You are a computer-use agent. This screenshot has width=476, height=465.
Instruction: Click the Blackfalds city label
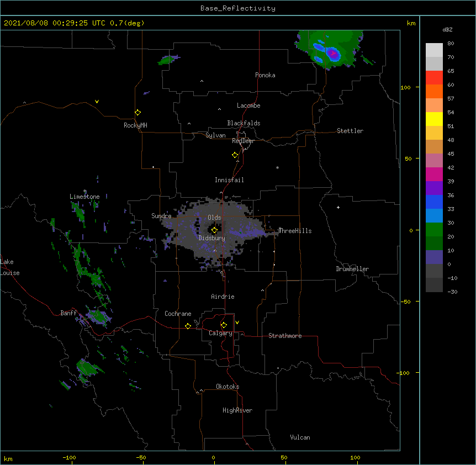tap(244, 123)
